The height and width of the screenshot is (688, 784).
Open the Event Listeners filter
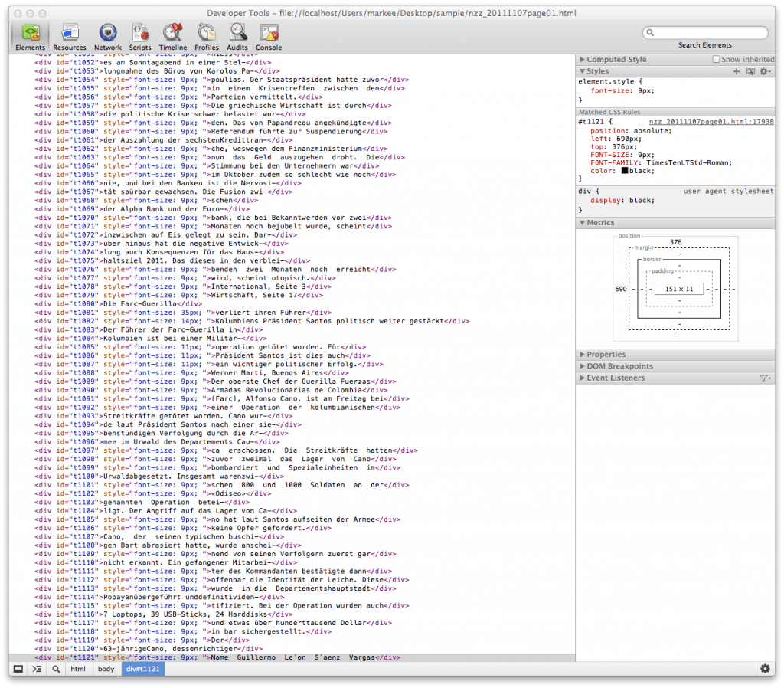pos(766,378)
